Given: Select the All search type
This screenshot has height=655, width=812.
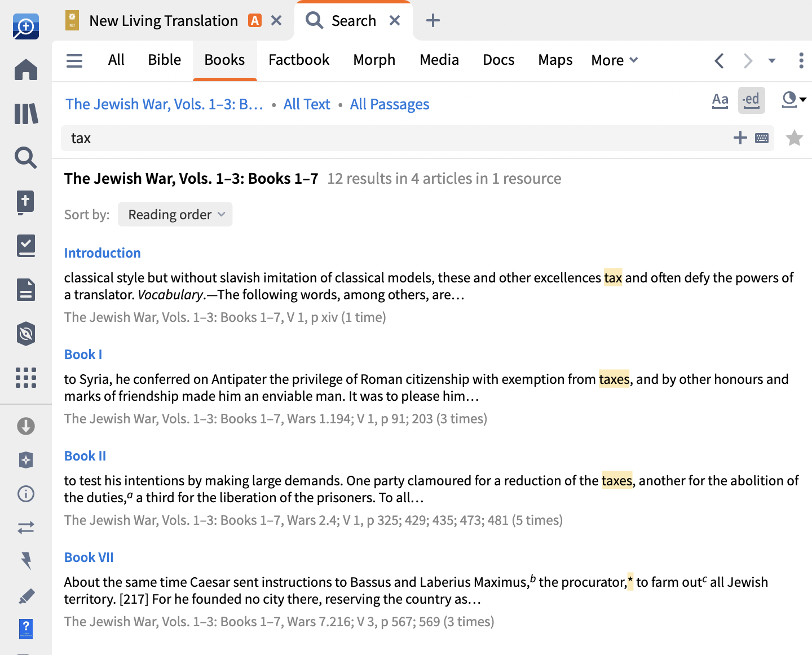Looking at the screenshot, I should point(116,60).
